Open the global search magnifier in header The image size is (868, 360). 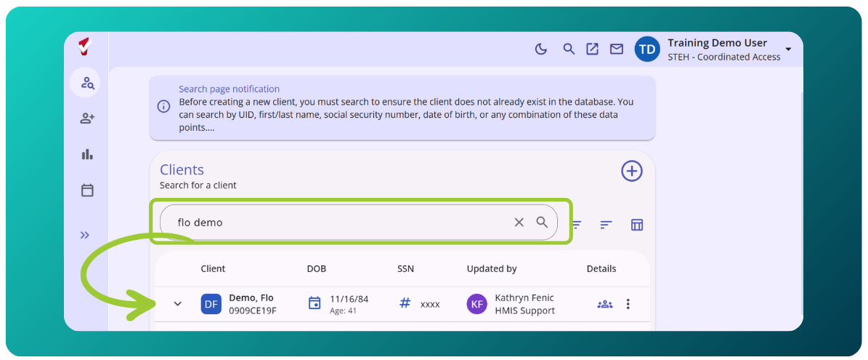pos(569,49)
